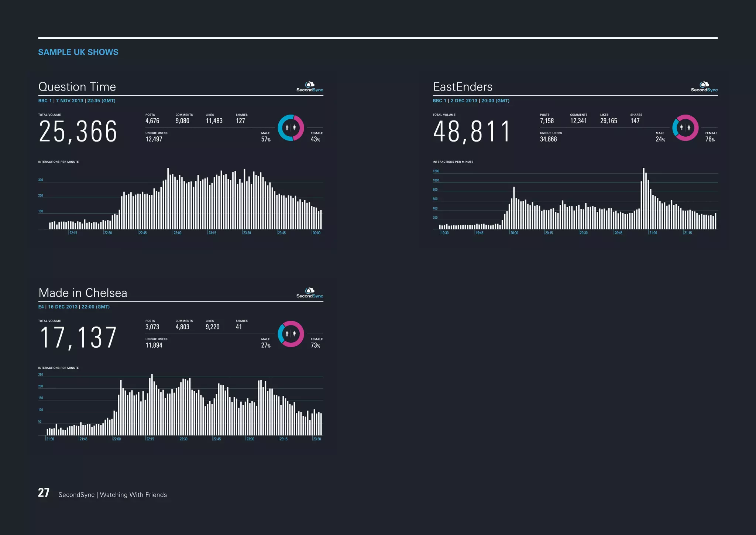Screen dimensions: 756x535
Task: Click the SecondSync logo beside Question Time
Action: (310, 87)
